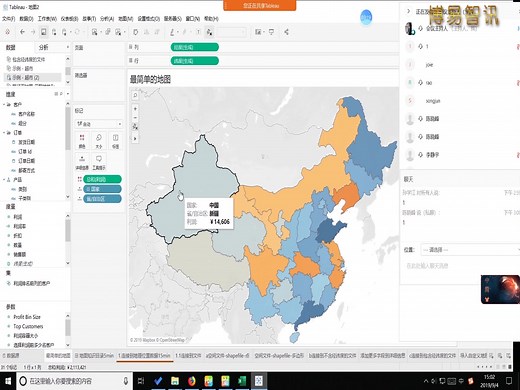520x390 pixels.
Task: Click the Show Me chart toolbar icon
Action: pos(258,32)
